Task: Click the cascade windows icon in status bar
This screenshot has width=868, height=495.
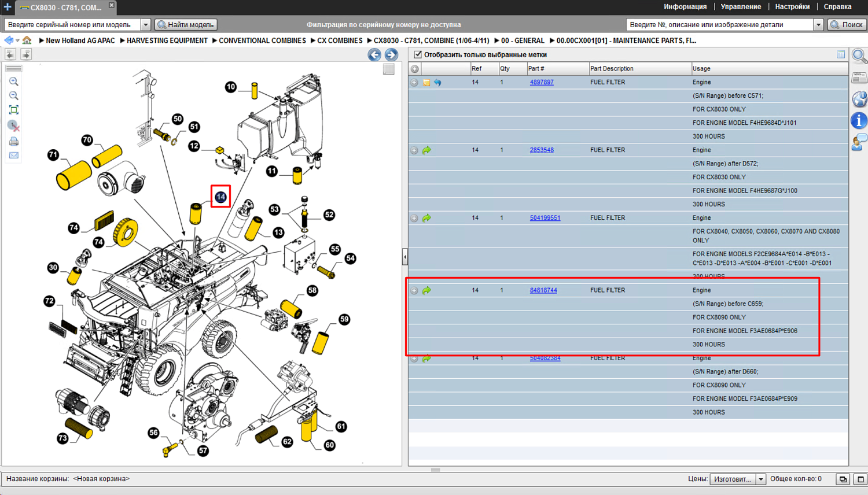Action: 843,479
